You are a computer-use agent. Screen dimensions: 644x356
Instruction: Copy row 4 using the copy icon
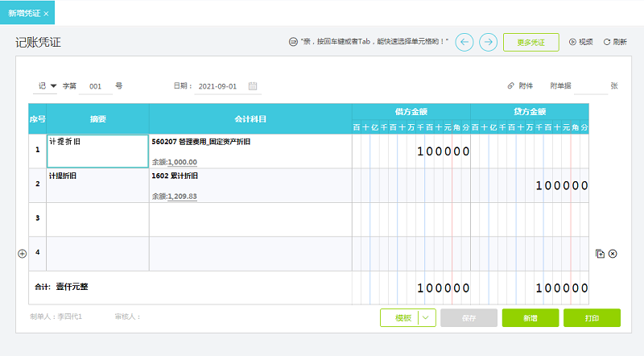pyautogui.click(x=600, y=254)
